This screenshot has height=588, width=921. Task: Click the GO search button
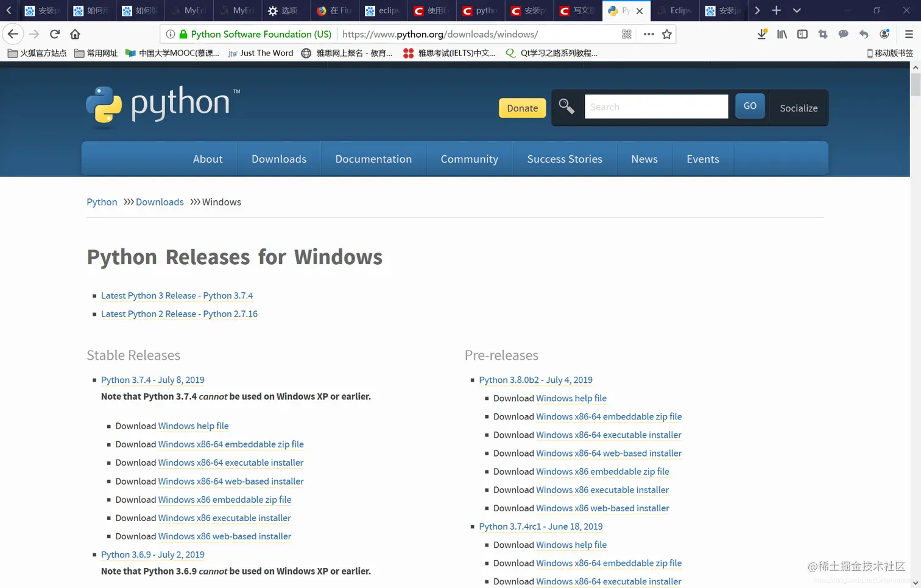click(x=750, y=106)
